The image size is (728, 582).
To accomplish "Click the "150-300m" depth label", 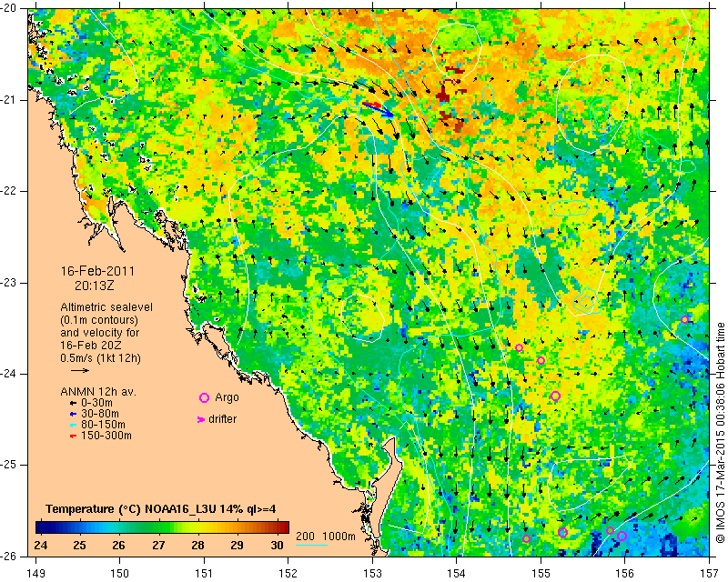I will pyautogui.click(x=106, y=436).
